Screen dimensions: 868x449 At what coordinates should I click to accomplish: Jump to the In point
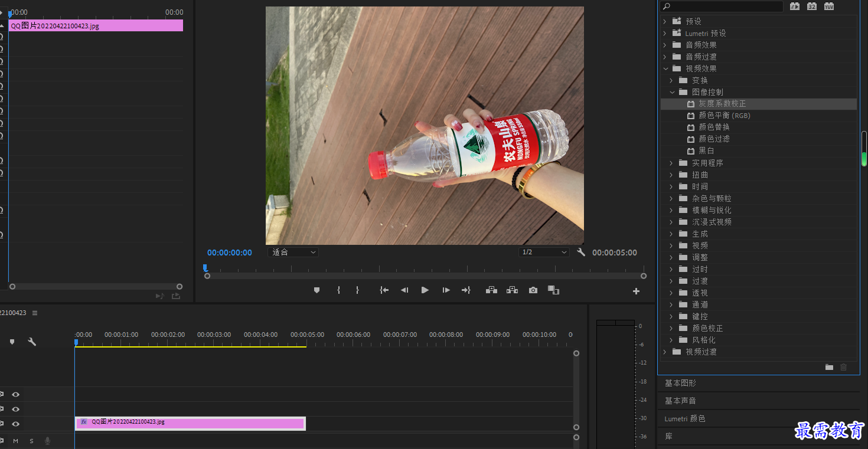tap(384, 290)
